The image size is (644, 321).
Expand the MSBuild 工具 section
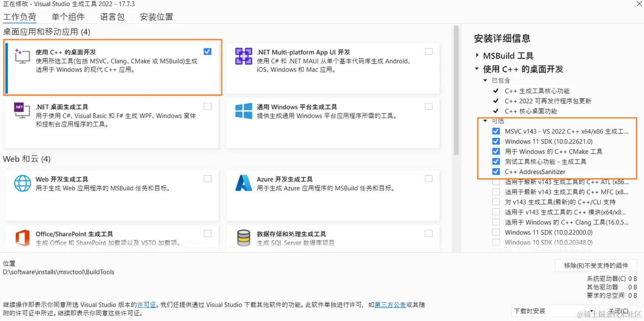[x=477, y=55]
